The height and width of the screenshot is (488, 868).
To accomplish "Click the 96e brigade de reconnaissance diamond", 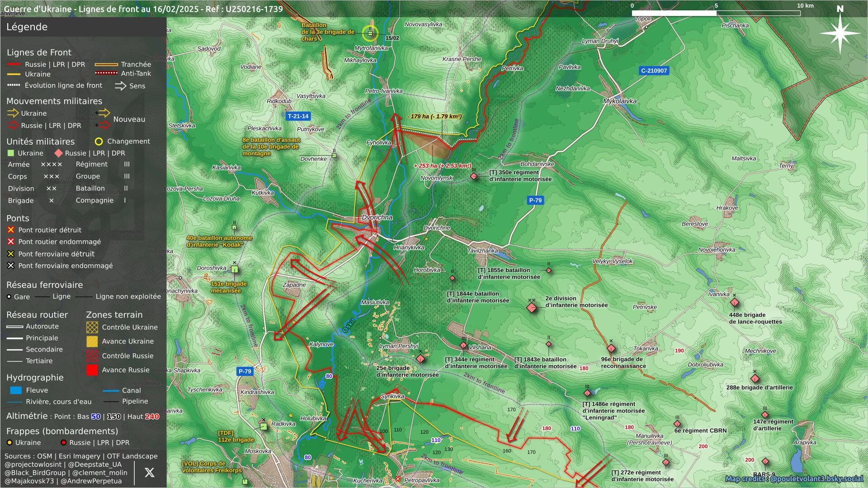I will coord(611,348).
